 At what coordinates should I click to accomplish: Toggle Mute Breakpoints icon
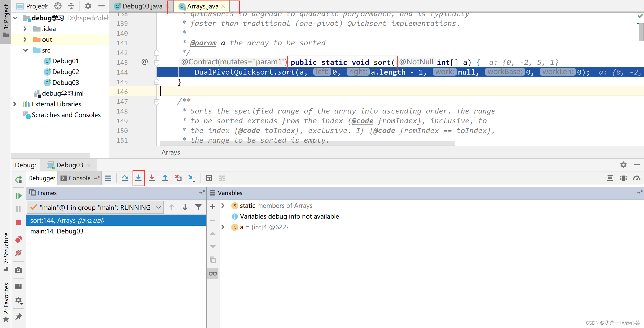point(18,253)
